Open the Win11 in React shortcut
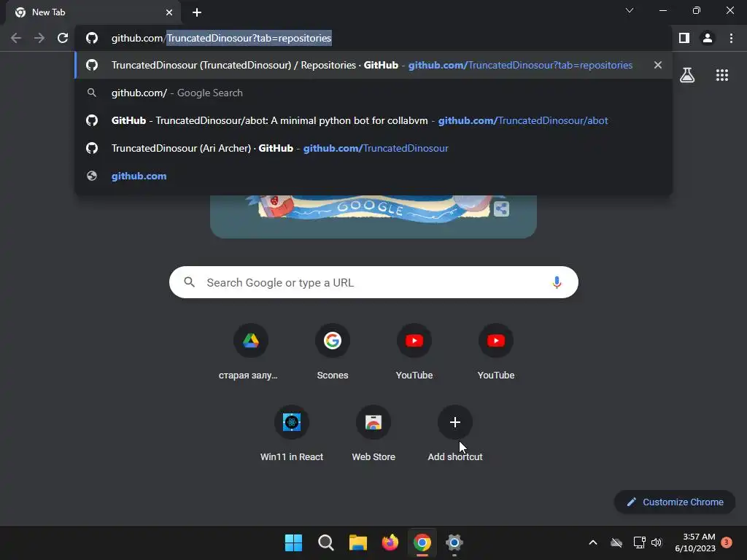The image size is (747, 560). click(292, 433)
